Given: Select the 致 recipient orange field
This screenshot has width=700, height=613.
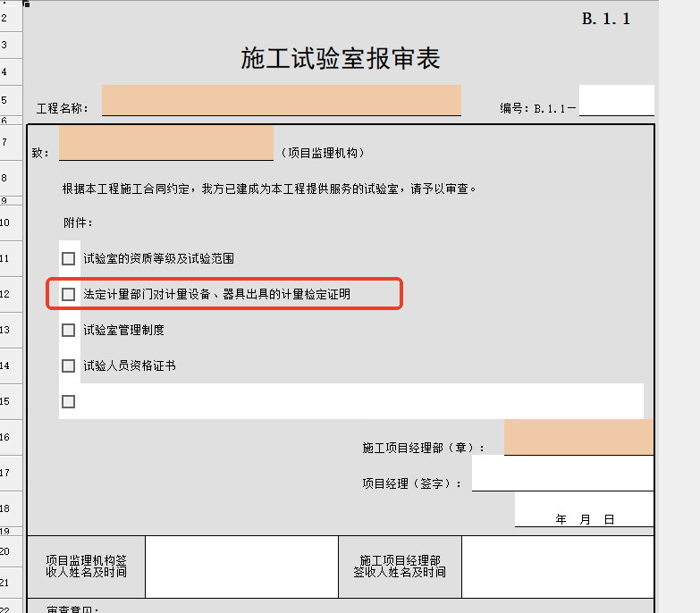Looking at the screenshot, I should (165, 143).
